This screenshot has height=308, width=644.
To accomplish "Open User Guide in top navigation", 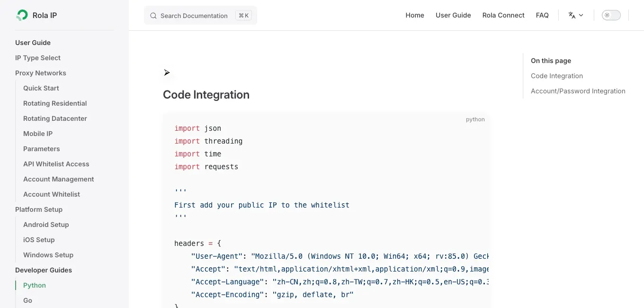I will click(x=453, y=15).
